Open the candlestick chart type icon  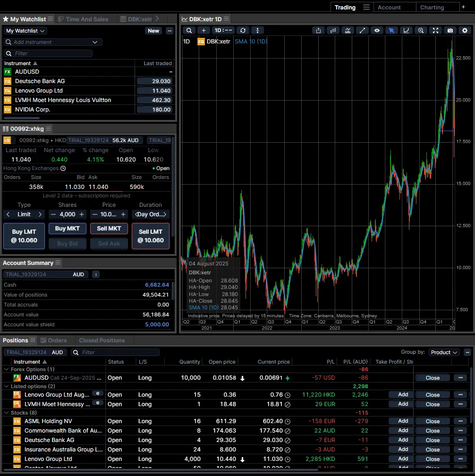(333, 30)
